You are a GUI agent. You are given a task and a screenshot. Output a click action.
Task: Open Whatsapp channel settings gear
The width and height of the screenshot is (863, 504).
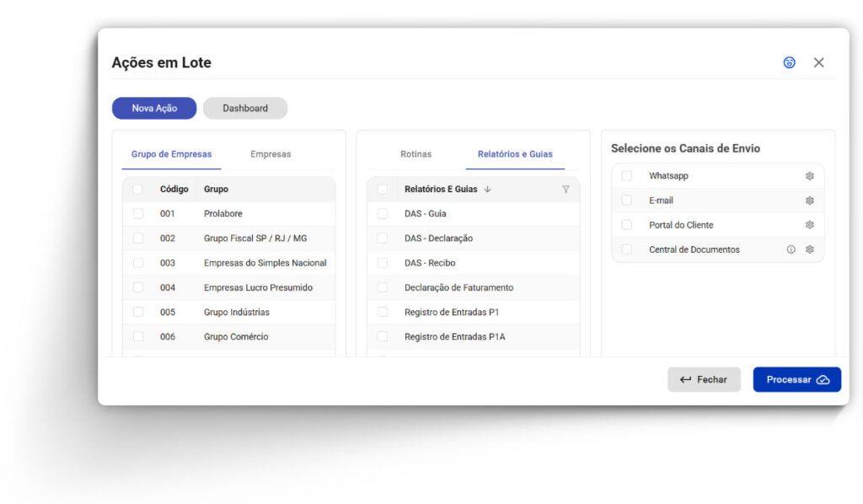coord(809,176)
